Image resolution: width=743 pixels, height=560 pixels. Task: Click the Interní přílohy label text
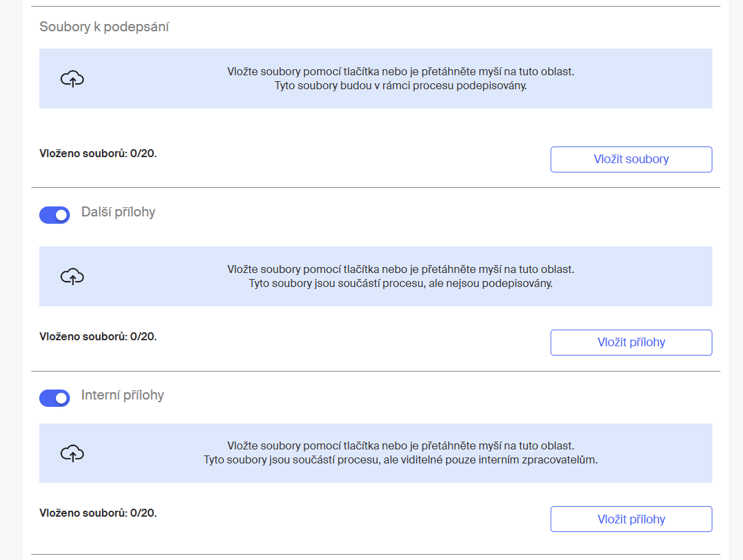click(123, 395)
